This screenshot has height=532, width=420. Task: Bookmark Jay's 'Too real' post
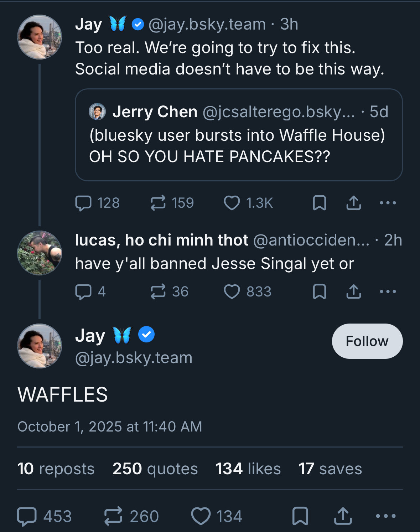pyautogui.click(x=319, y=203)
